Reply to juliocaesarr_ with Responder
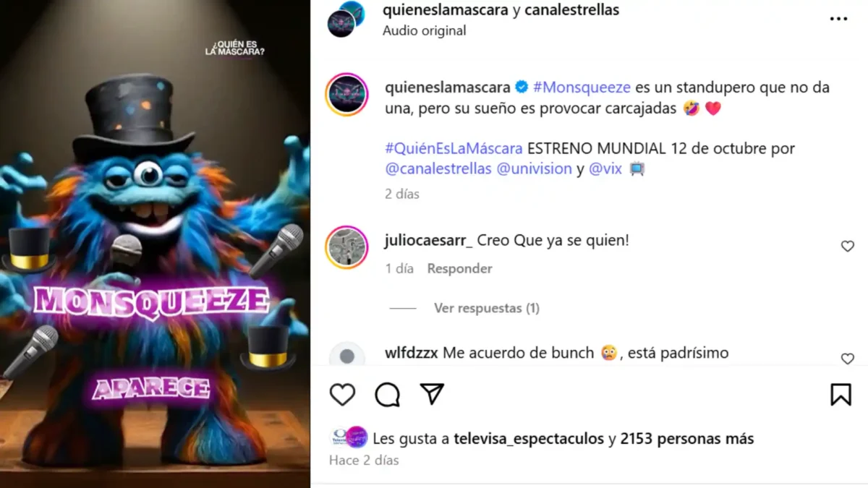This screenshot has width=868, height=488. point(459,268)
